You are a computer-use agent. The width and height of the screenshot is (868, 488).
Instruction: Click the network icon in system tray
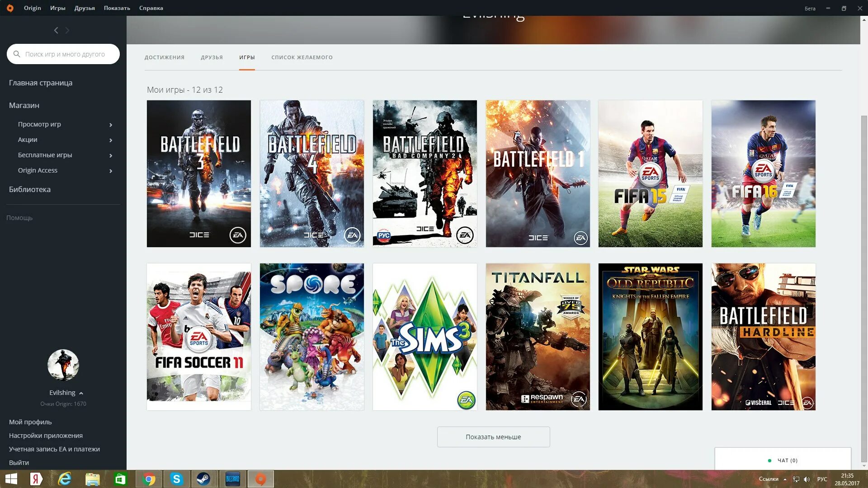[x=796, y=479]
